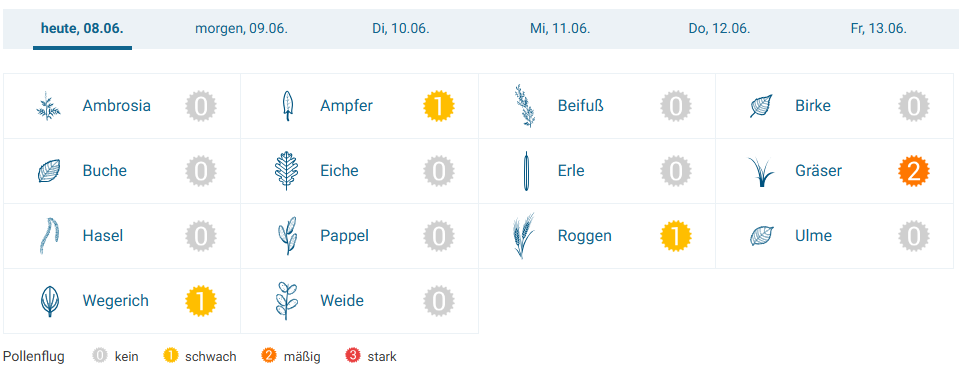The height and width of the screenshot is (391, 960).
Task: Click the Beifuß plant icon
Action: pos(523,106)
